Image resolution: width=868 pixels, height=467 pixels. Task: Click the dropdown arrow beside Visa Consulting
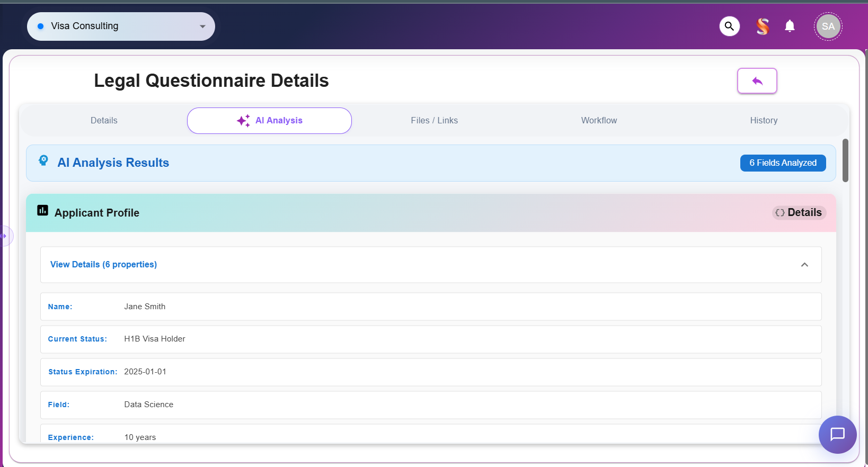point(202,26)
